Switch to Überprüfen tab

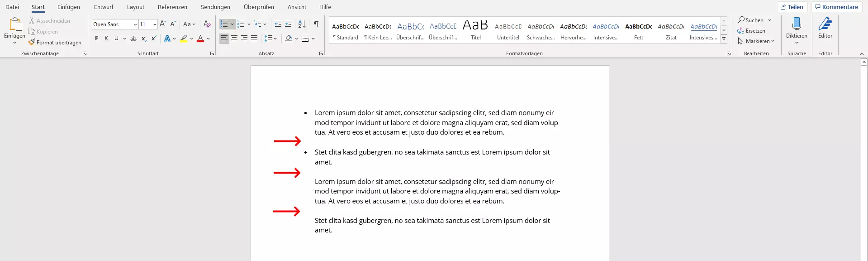pyautogui.click(x=259, y=7)
